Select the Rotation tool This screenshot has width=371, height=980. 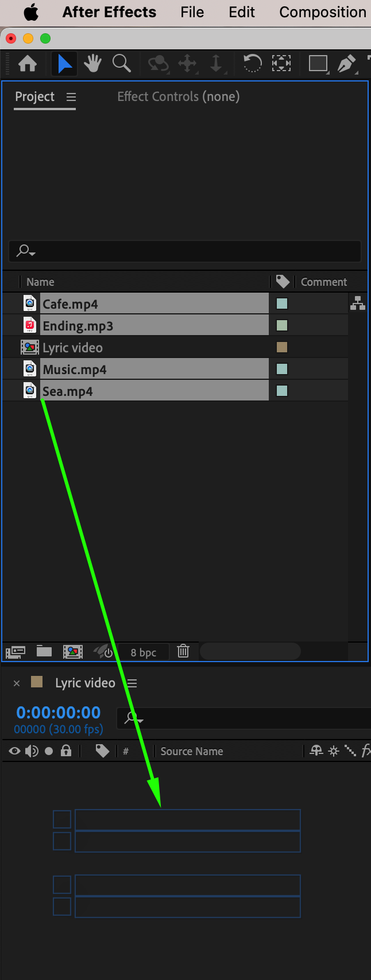point(252,63)
